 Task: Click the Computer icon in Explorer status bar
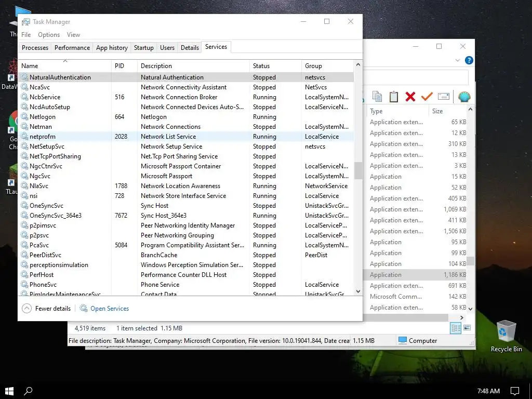point(403,340)
